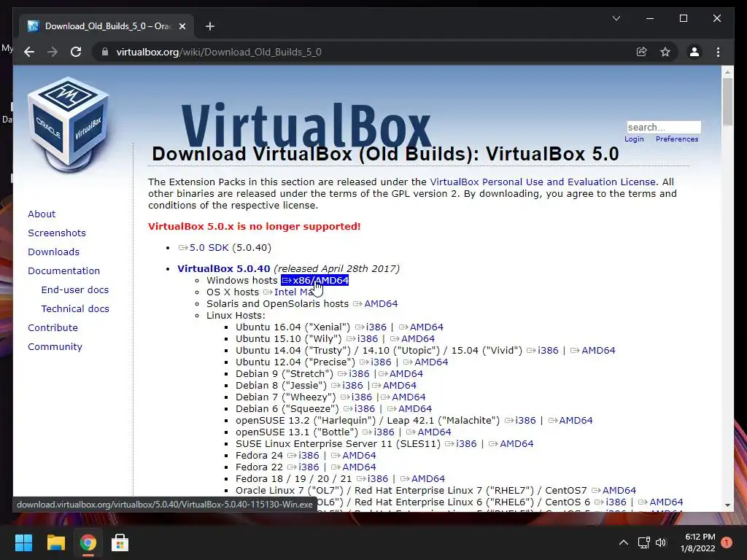Open Documentation in the sidebar

[x=64, y=271]
